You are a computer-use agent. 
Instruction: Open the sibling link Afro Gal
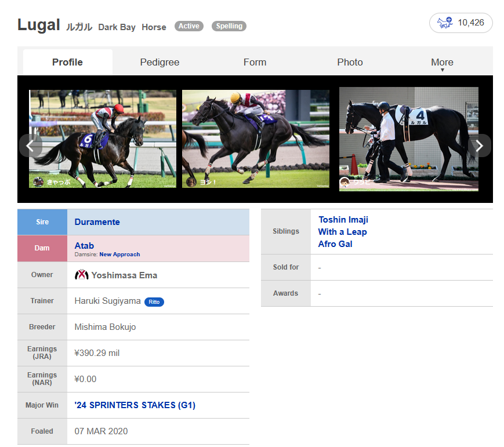point(335,244)
